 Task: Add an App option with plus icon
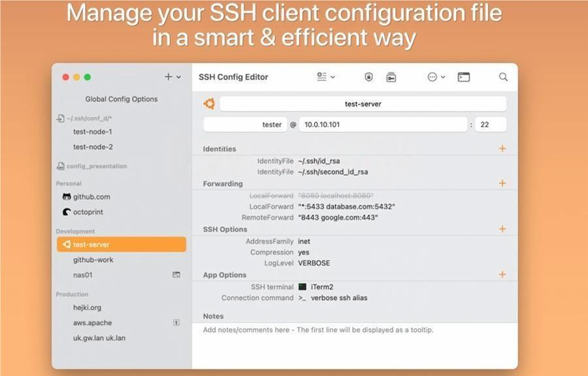[x=502, y=274]
